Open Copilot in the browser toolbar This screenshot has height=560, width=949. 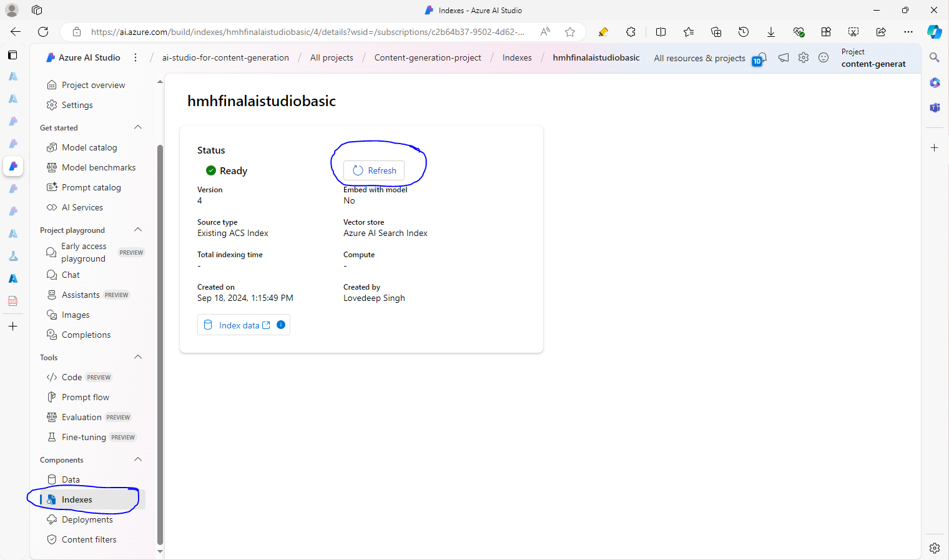click(x=935, y=32)
